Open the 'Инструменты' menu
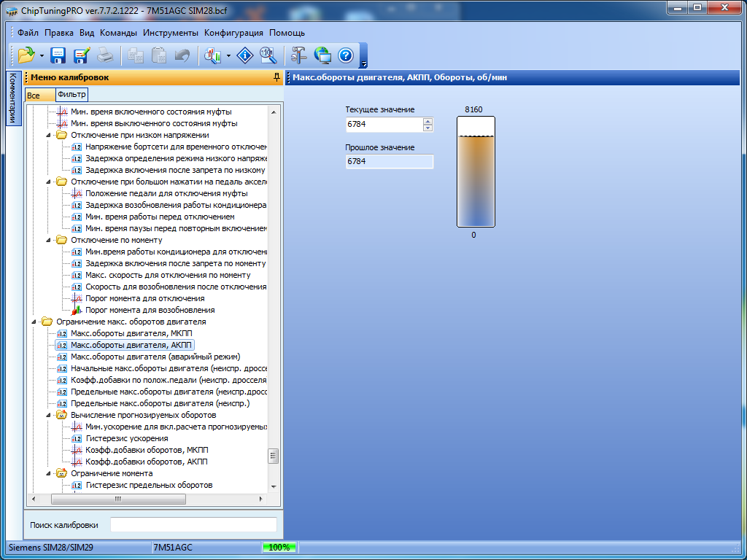 (170, 33)
